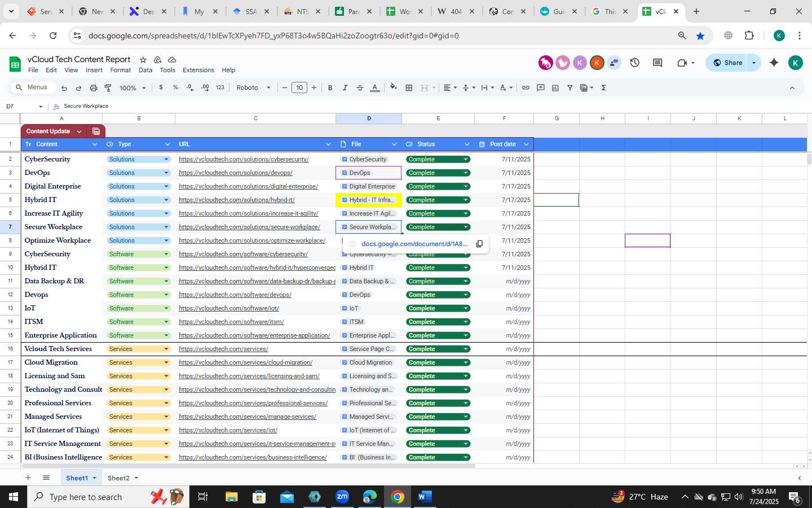Open the Insert menu
The height and width of the screenshot is (508, 812).
[x=94, y=70]
